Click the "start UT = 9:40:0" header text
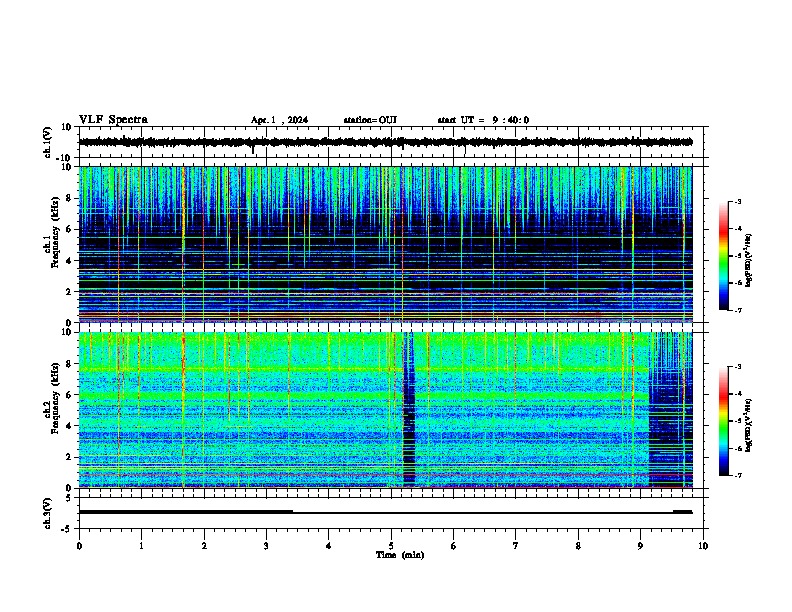792x612 pixels. (x=483, y=120)
